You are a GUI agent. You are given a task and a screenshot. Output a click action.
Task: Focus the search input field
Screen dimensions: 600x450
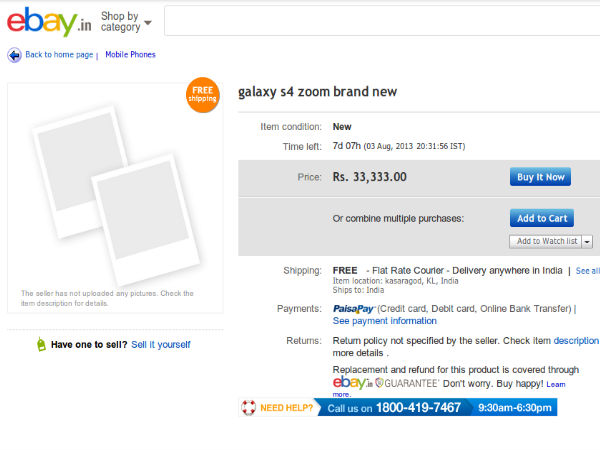pyautogui.click(x=380, y=21)
